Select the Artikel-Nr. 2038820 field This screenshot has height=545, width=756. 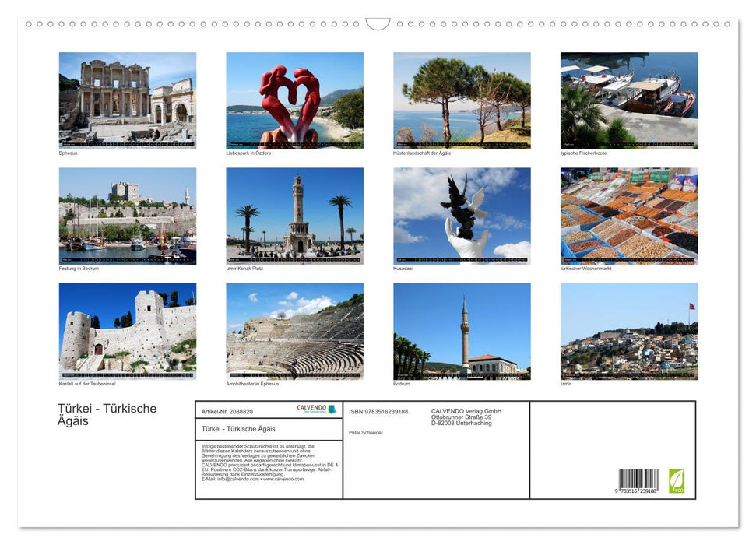[227, 411]
